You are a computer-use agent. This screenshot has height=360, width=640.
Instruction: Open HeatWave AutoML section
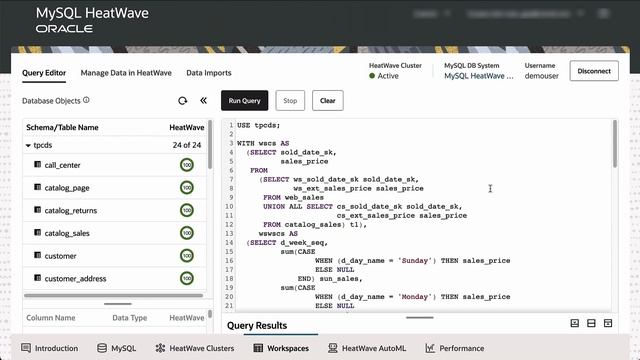(x=367, y=348)
